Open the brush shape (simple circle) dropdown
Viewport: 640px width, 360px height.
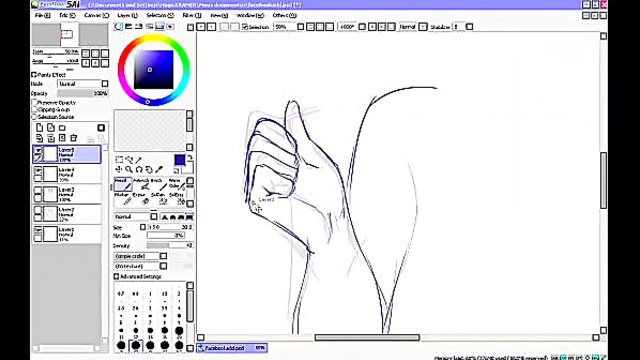163,256
